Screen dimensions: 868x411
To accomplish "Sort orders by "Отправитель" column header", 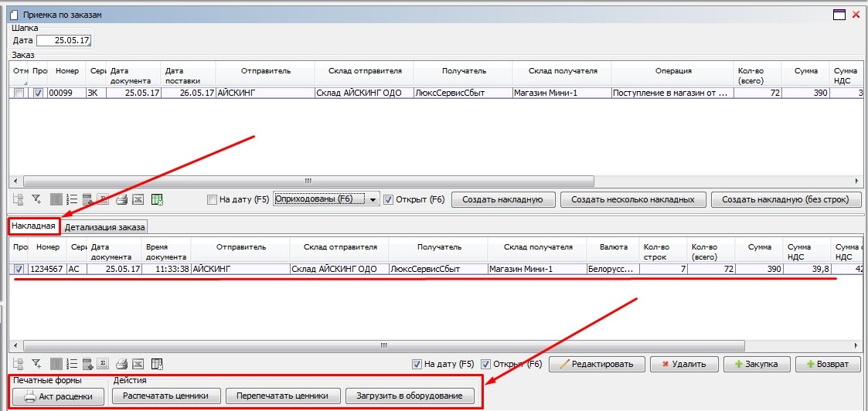I will (265, 71).
